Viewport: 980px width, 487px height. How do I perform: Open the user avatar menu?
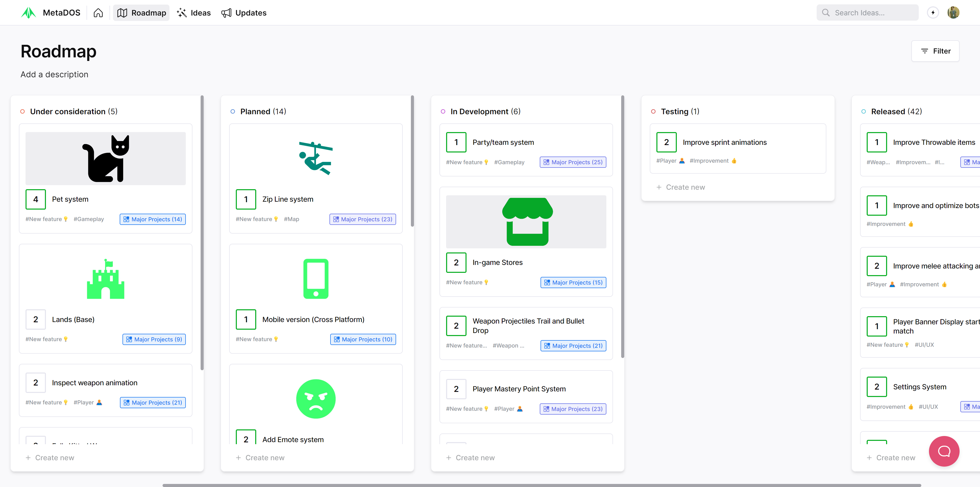pos(953,12)
